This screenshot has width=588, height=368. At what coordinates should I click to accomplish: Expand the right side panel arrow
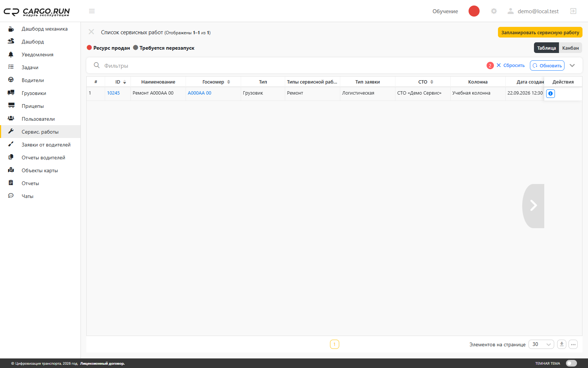point(533,206)
